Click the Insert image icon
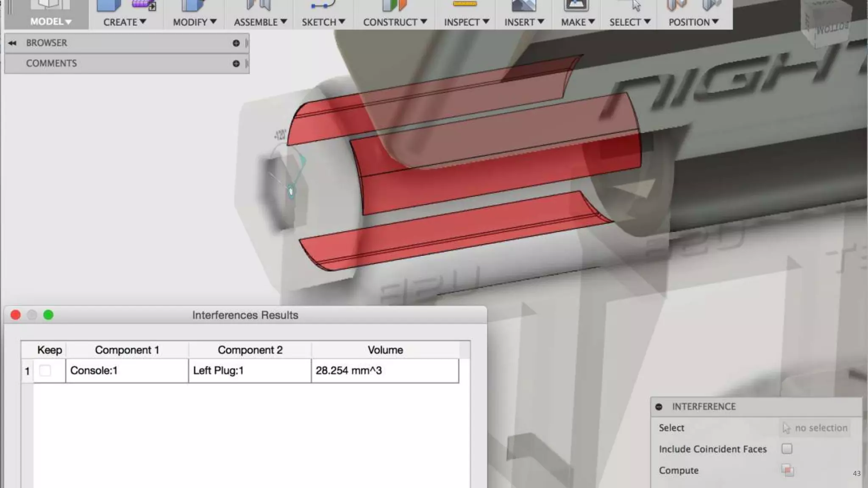This screenshot has height=488, width=868. pos(523,5)
